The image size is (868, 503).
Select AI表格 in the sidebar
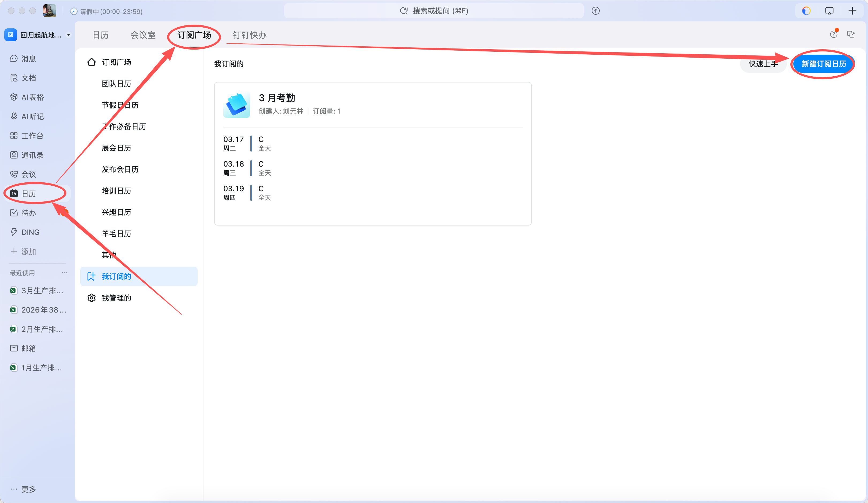pos(33,97)
